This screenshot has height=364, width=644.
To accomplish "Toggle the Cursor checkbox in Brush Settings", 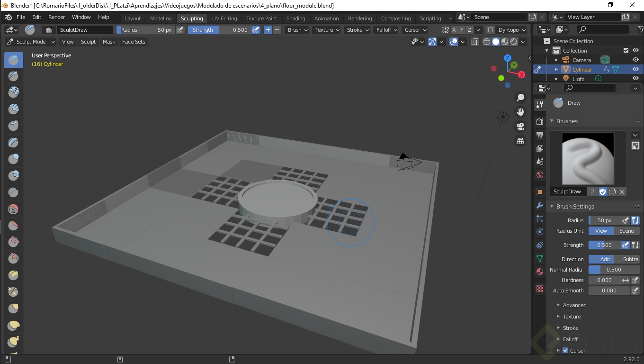I will click(565, 351).
